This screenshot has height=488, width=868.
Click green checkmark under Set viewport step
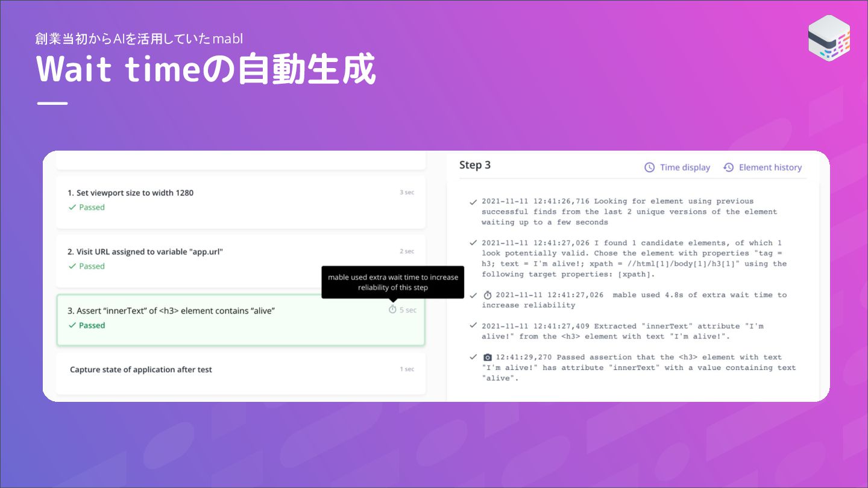[x=72, y=207]
